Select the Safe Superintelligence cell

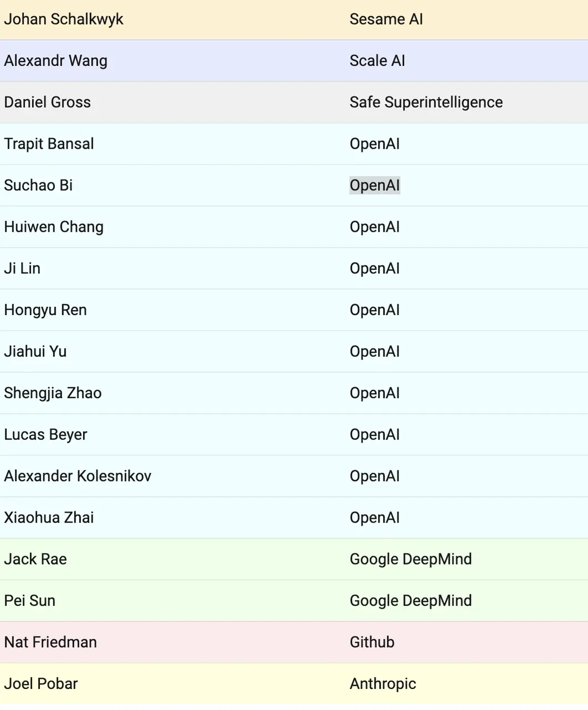pos(426,103)
